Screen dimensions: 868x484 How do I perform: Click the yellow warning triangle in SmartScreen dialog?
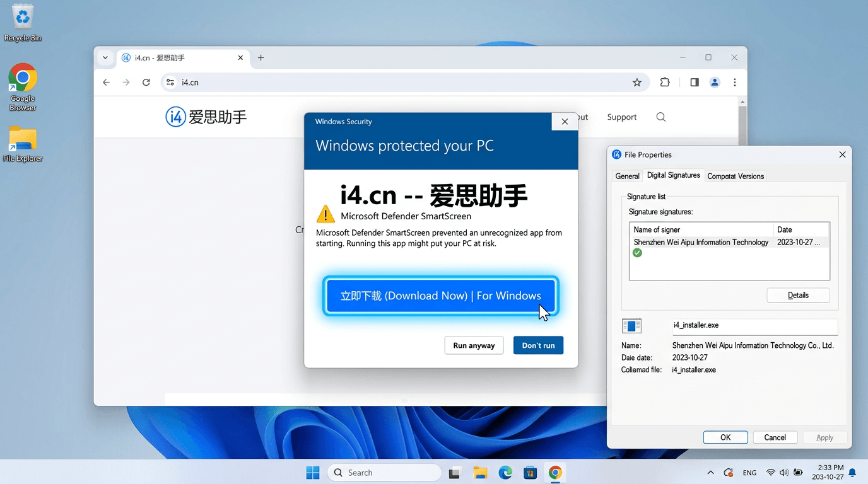(325, 214)
